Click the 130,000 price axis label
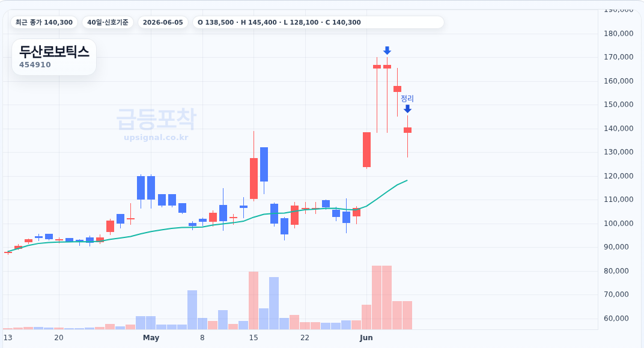Image resolution: width=644 pixels, height=348 pixels. click(x=619, y=151)
